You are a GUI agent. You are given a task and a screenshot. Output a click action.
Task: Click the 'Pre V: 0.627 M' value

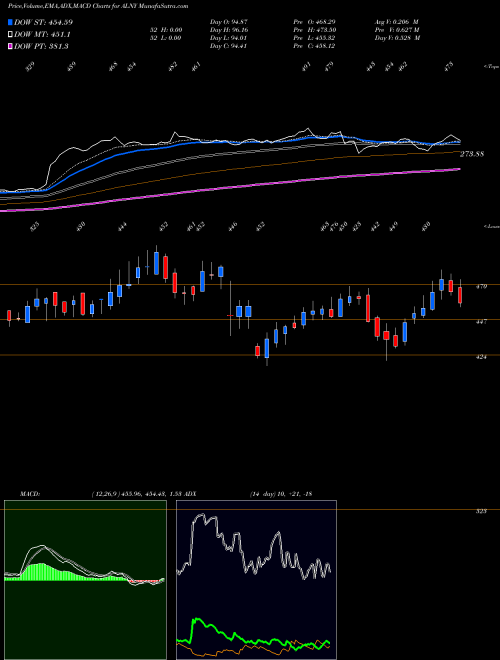397,30
